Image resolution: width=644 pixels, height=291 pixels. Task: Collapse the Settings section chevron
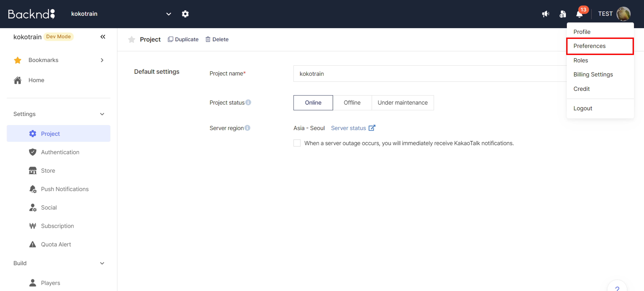pyautogui.click(x=102, y=114)
